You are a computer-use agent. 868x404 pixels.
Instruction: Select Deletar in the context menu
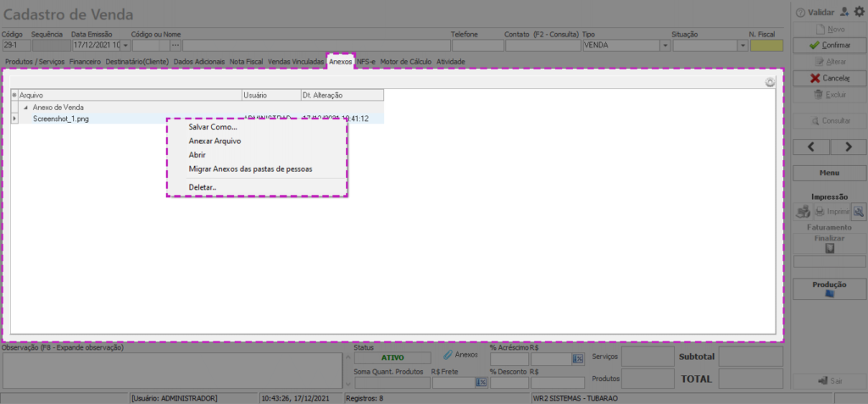point(203,187)
